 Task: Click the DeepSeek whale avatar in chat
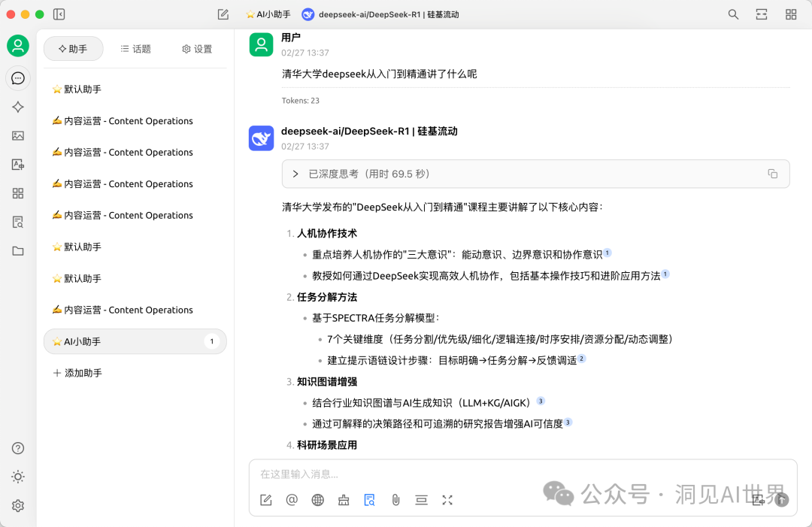coord(261,138)
